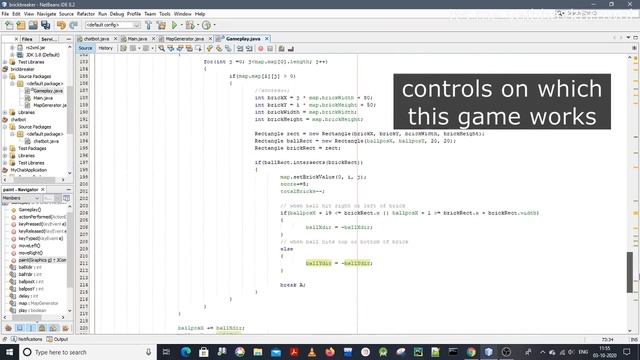Select the moveRight() method in Navigator
The image size is (640, 360).
[31, 253]
